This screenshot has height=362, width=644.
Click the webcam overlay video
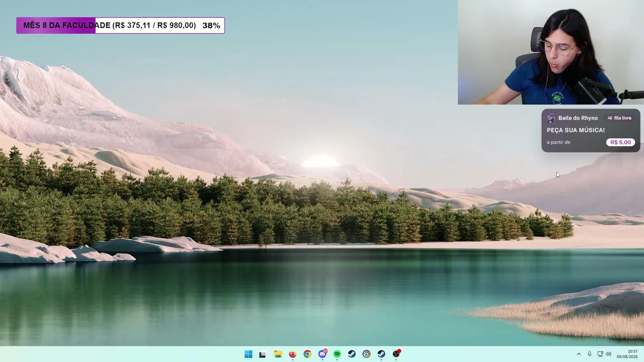point(551,52)
